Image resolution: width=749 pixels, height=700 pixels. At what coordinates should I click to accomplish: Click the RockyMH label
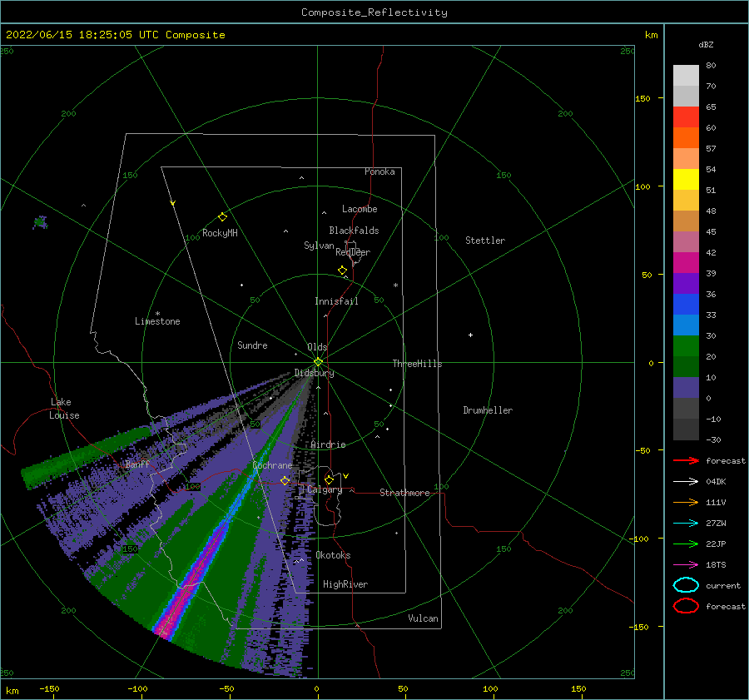(x=220, y=233)
